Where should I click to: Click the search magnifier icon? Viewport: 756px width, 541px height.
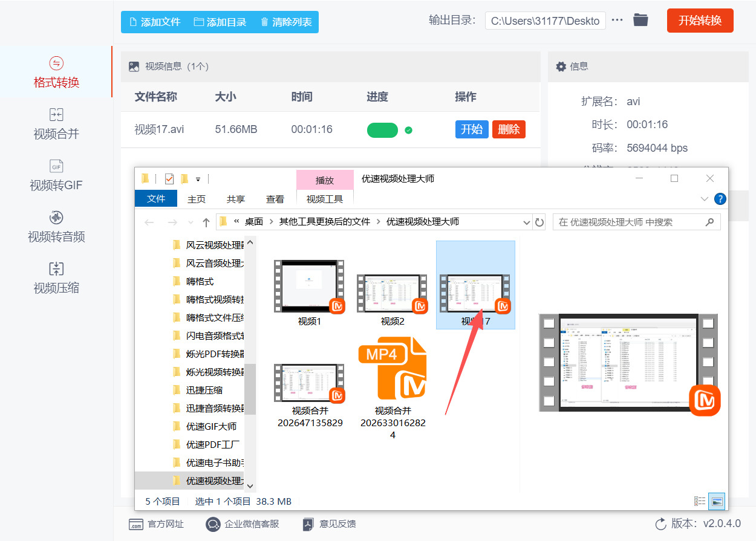coord(710,222)
